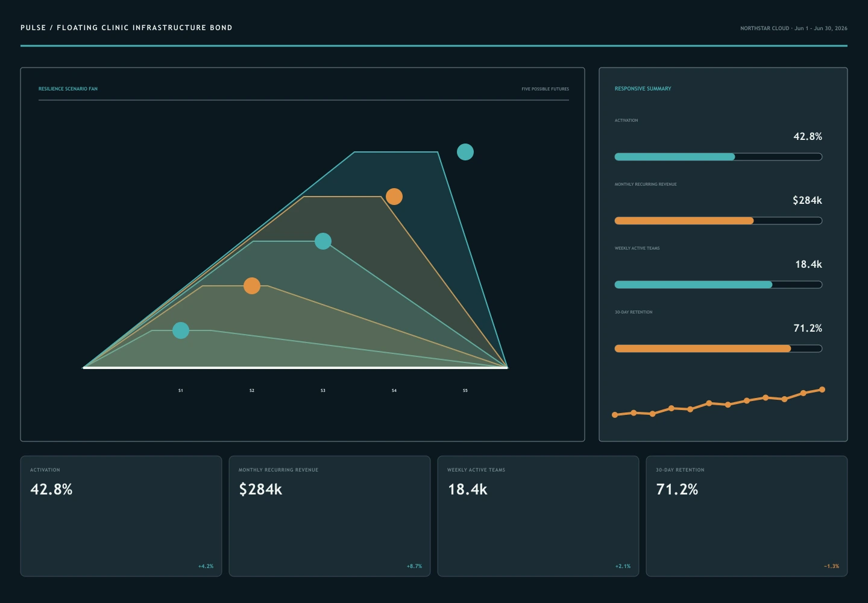Click the orange S2 scenario marker dot
868x603 pixels.
tap(252, 286)
